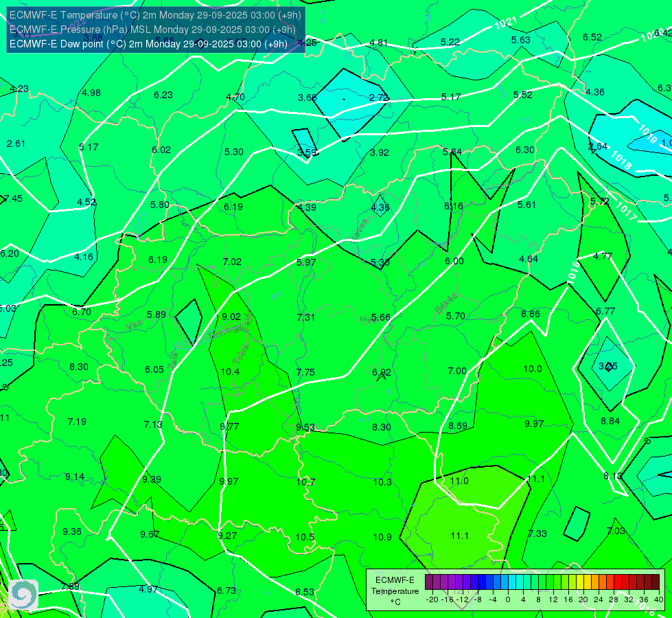Click the yellow legend swatch above 20
The width and height of the screenshot is (672, 618).
point(580,582)
